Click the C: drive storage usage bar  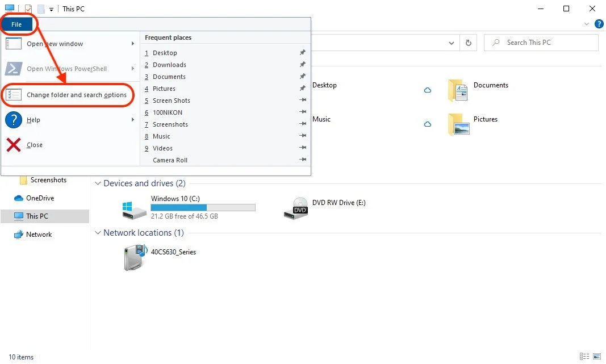[x=203, y=207]
